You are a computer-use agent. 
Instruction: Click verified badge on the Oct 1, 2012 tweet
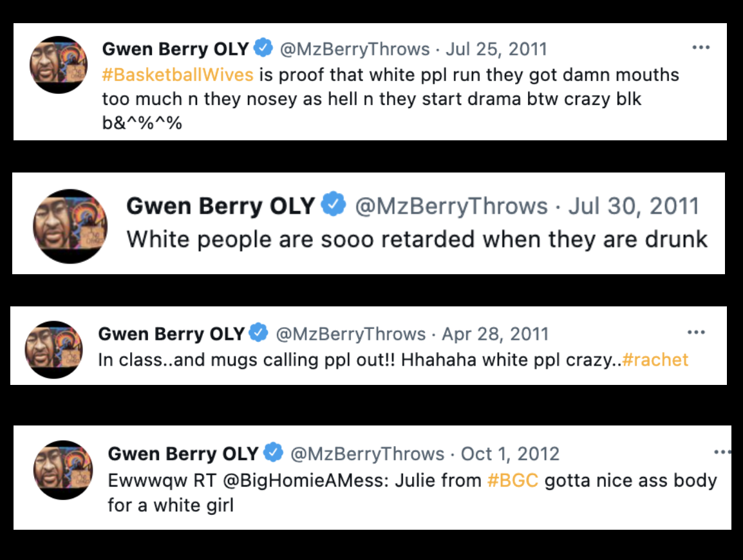[x=274, y=453]
